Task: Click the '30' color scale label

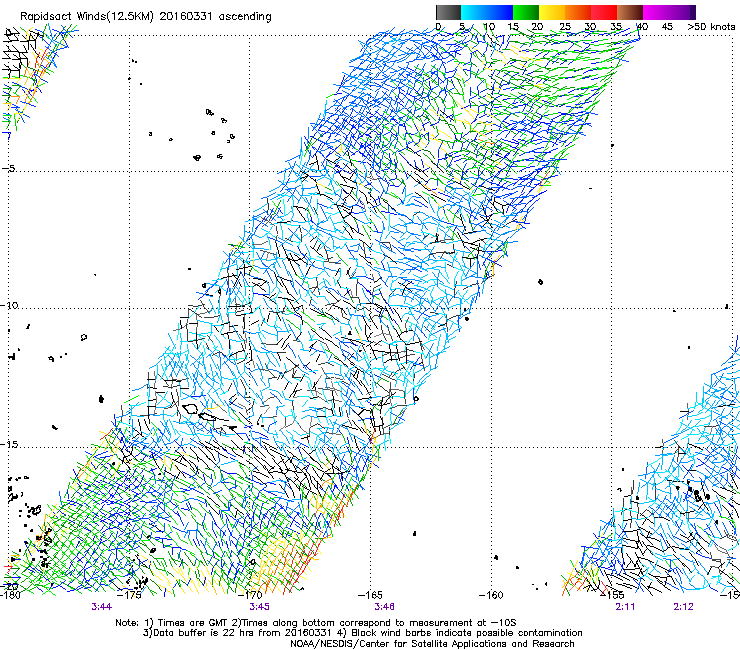Action: click(x=590, y=27)
